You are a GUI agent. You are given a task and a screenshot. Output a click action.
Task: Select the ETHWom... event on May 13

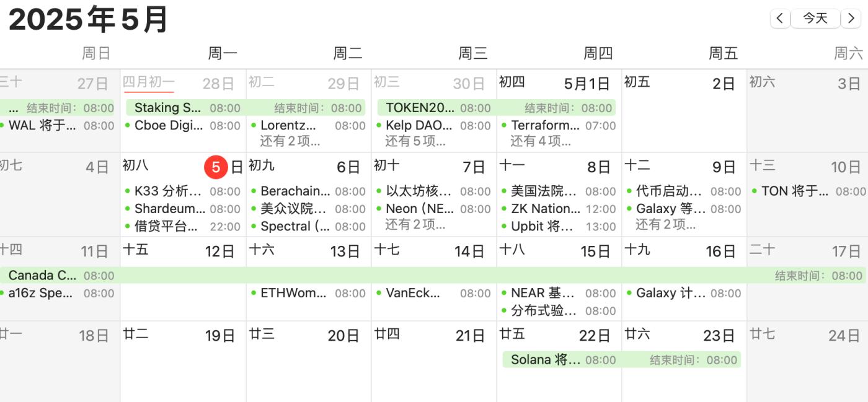[x=293, y=293]
